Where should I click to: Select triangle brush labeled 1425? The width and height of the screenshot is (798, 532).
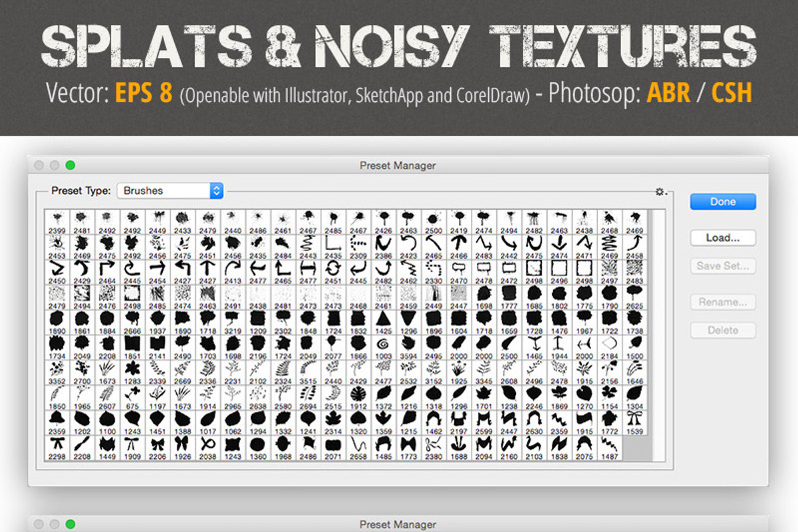pyautogui.click(x=383, y=322)
